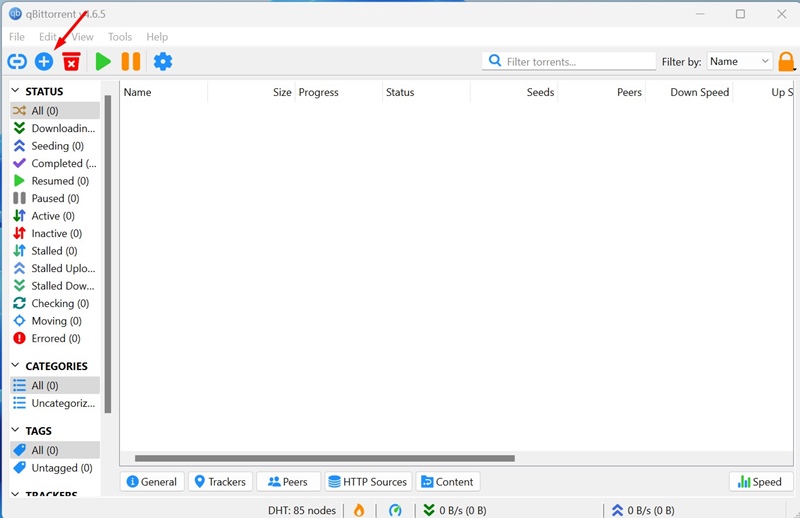Select the Resumed (0) filter
Screen dimensions: 800x518
click(55, 181)
